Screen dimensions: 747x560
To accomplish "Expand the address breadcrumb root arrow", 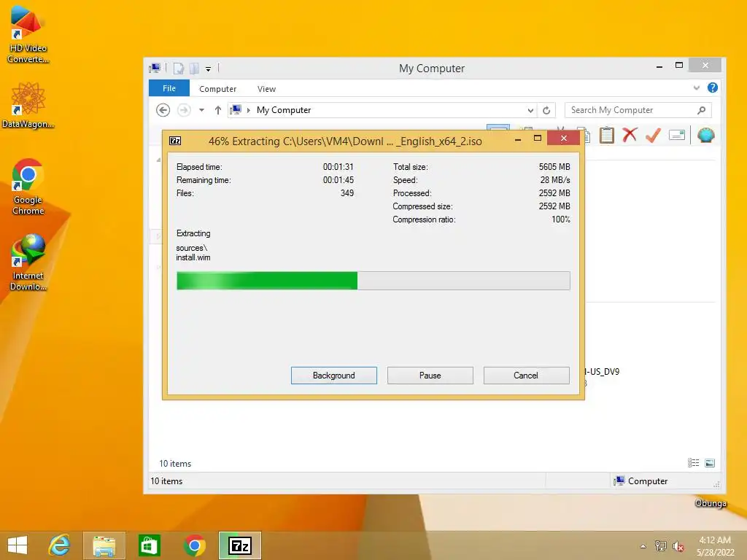I will click(x=248, y=111).
